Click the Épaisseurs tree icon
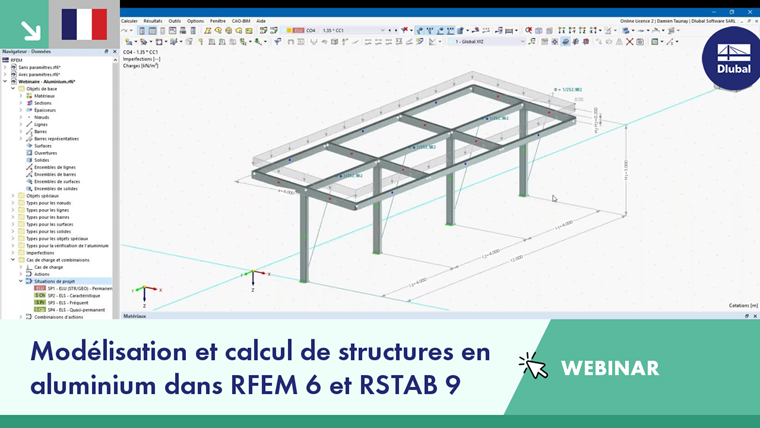 [29, 110]
